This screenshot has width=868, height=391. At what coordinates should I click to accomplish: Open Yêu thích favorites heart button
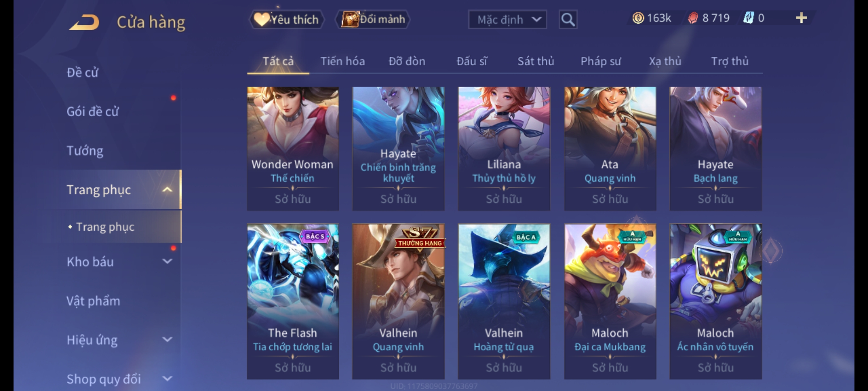click(286, 19)
